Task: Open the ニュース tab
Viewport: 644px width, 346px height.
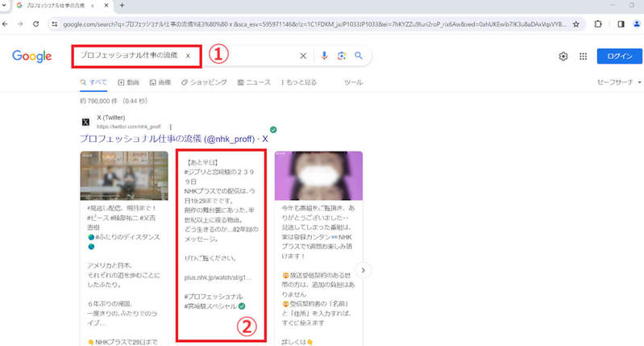Action: [254, 82]
